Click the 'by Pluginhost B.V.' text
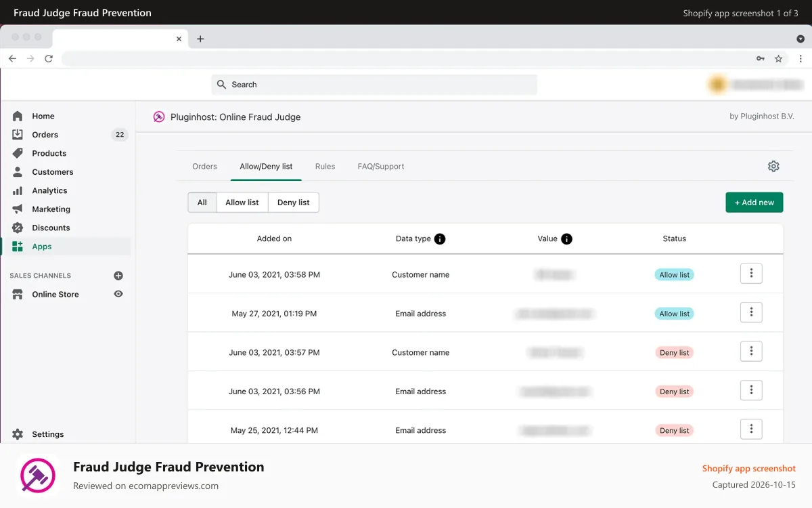Screen dimensions: 812x508 pyautogui.click(x=762, y=117)
